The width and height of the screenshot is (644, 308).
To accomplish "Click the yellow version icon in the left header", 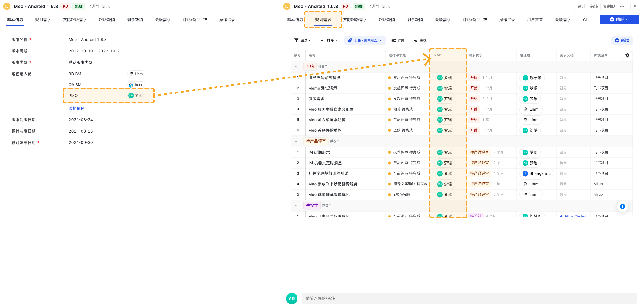I will click(7, 6).
